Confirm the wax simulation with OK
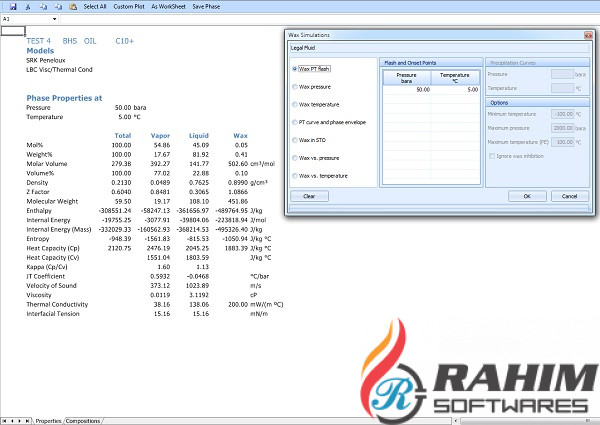Screen dimensions: 600x425 (526, 196)
